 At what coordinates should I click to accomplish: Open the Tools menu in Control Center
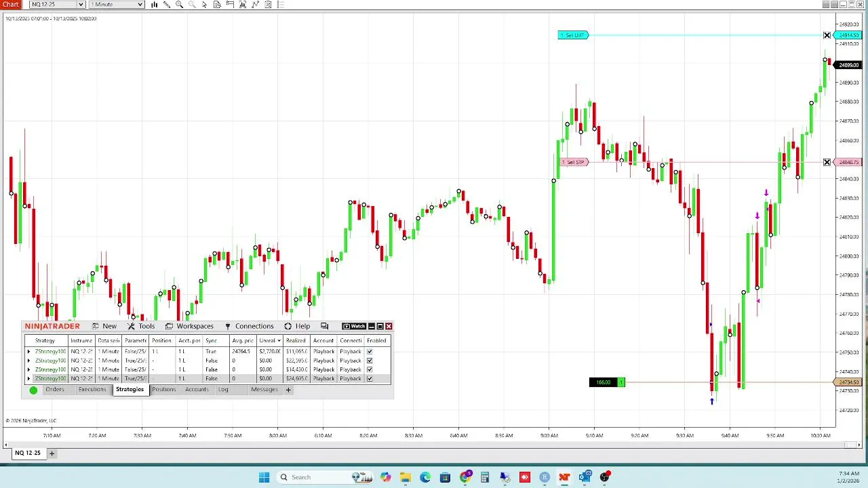click(x=141, y=327)
